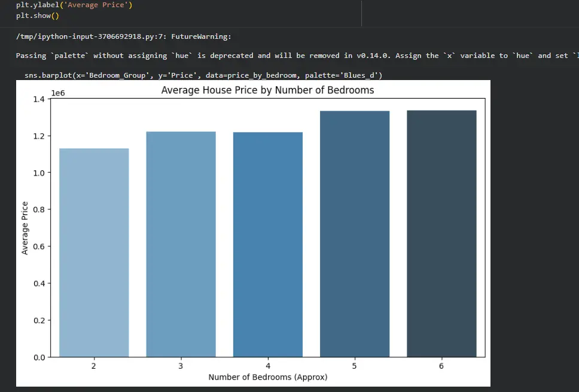Click the bar for 3 bedrooms
Viewport: 579px width, 392px height.
tap(181, 244)
